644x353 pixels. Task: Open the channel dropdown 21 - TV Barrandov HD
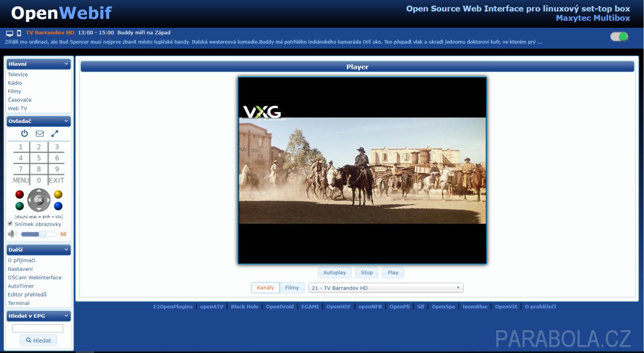click(x=386, y=288)
